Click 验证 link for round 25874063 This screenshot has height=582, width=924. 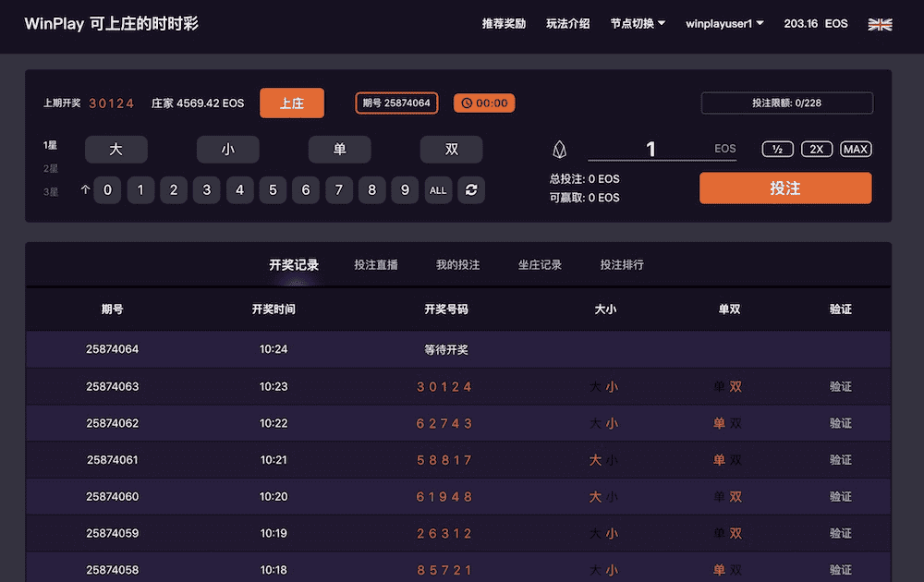[841, 386]
